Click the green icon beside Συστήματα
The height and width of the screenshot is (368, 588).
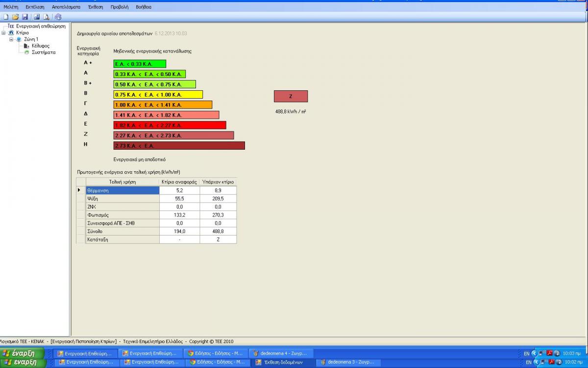(x=26, y=52)
